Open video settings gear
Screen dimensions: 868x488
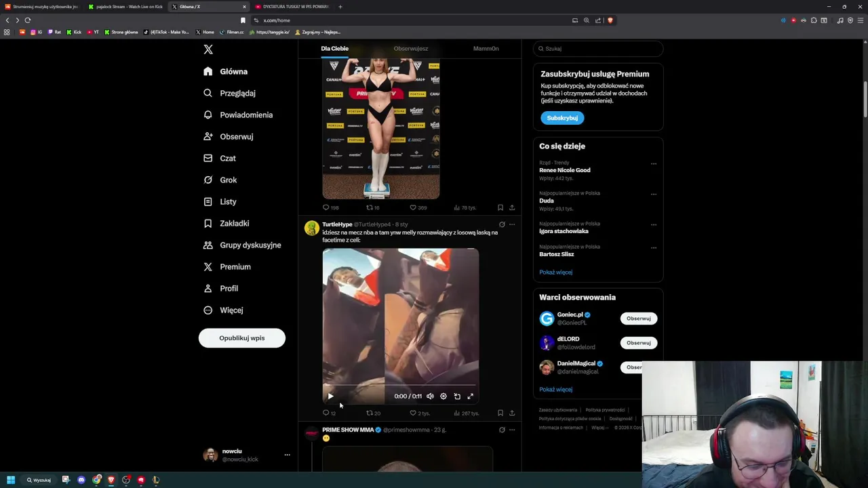(x=443, y=396)
